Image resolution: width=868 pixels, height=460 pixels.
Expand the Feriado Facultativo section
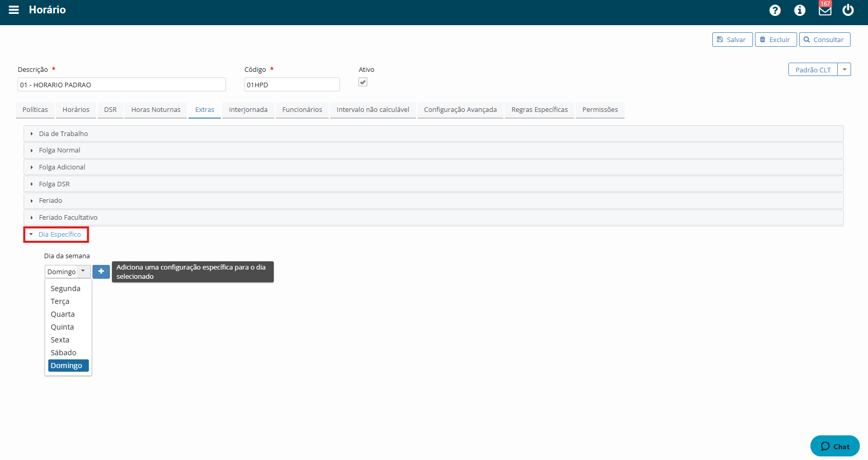(433, 218)
